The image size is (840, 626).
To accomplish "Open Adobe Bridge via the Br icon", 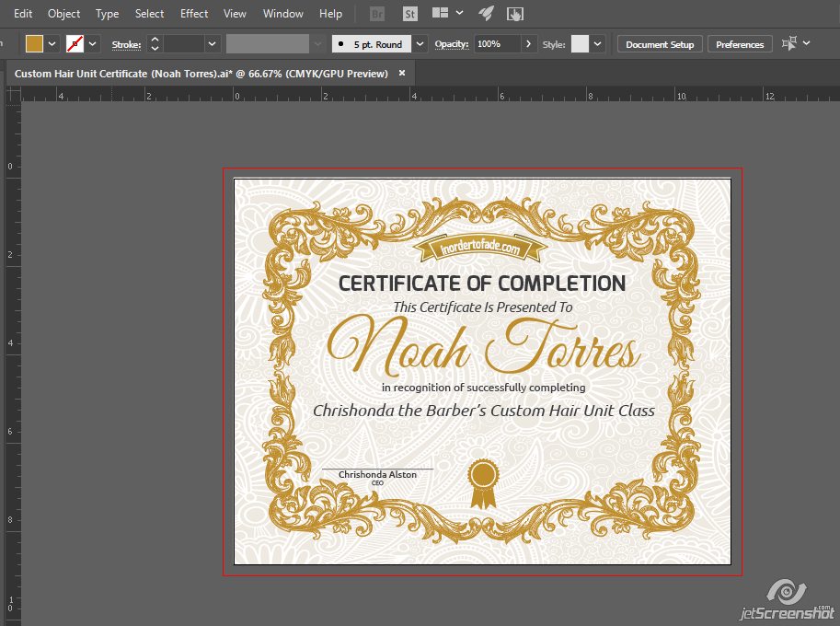I will coord(376,14).
